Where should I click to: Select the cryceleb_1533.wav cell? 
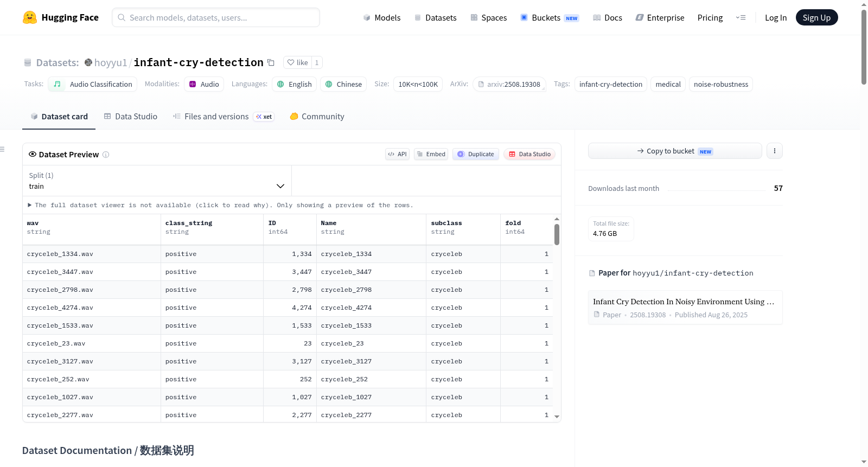pos(92,325)
